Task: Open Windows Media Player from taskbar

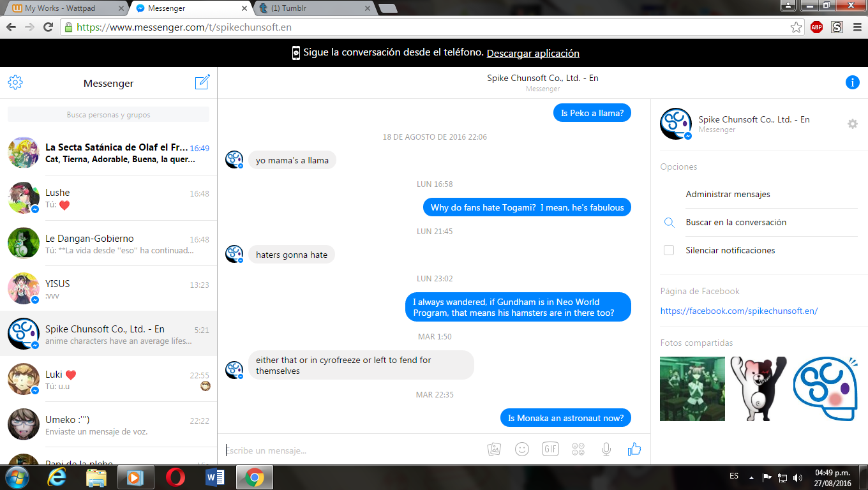Action: point(136,477)
